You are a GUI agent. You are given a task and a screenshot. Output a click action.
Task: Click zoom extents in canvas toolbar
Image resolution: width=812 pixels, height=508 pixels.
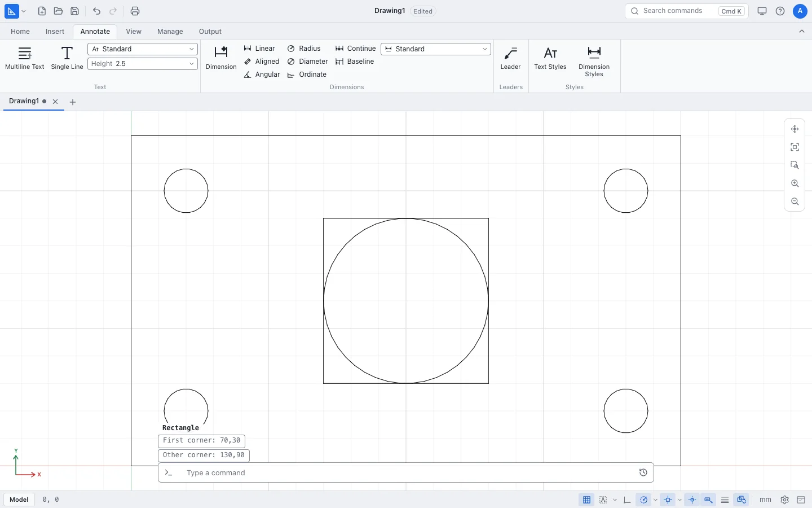coord(795,147)
